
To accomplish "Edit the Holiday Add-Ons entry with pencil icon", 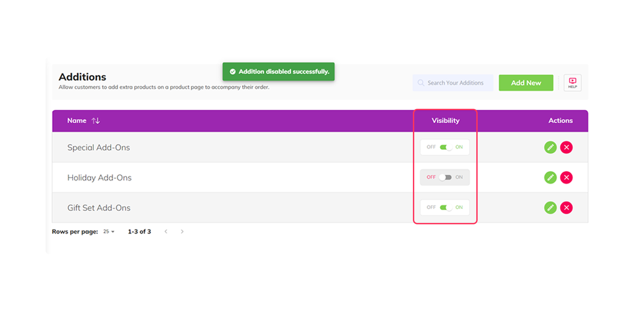I will (550, 177).
